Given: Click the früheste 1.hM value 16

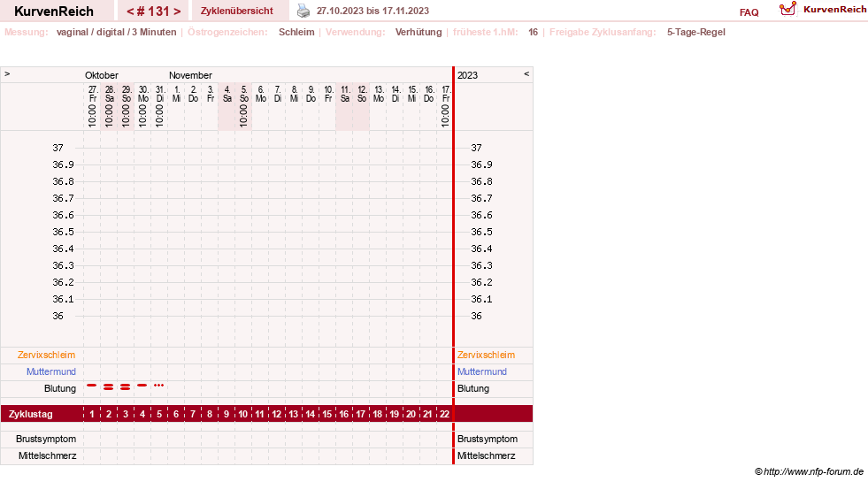Looking at the screenshot, I should 533,32.
